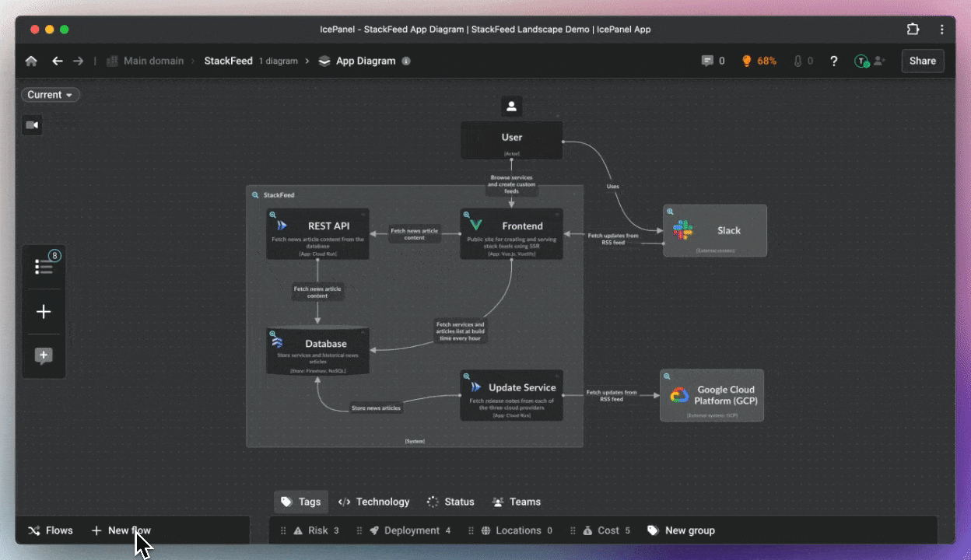Click New flow button
The width and height of the screenshot is (971, 560).
(121, 530)
